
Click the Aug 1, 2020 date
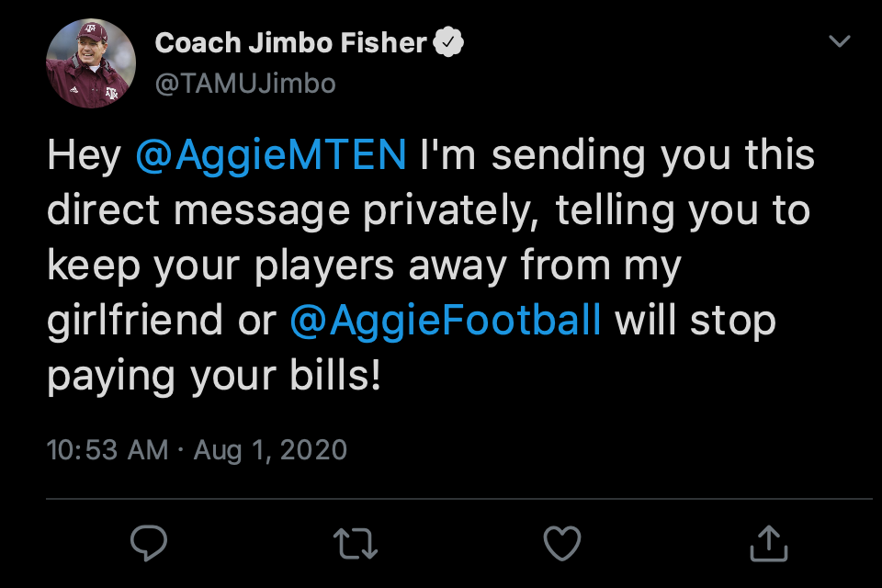[270, 449]
